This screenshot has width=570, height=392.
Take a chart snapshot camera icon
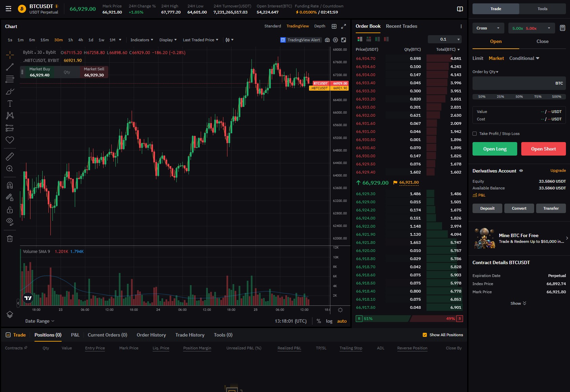click(x=327, y=40)
